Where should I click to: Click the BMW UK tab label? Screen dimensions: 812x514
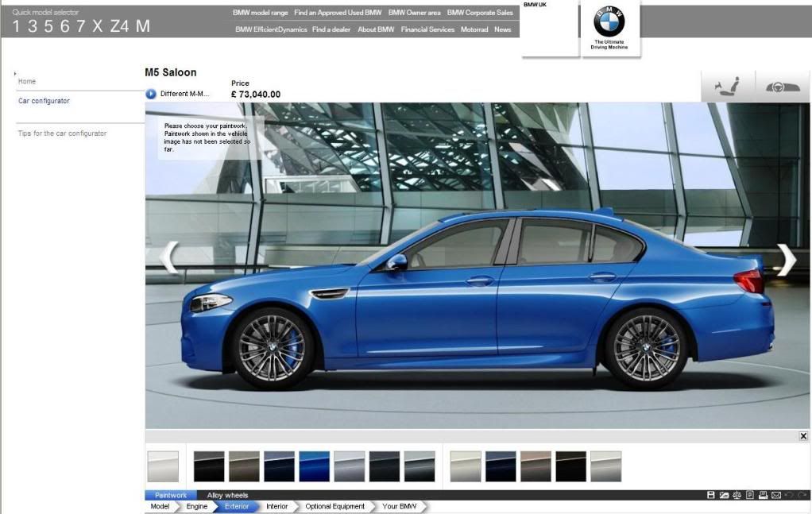point(535,5)
